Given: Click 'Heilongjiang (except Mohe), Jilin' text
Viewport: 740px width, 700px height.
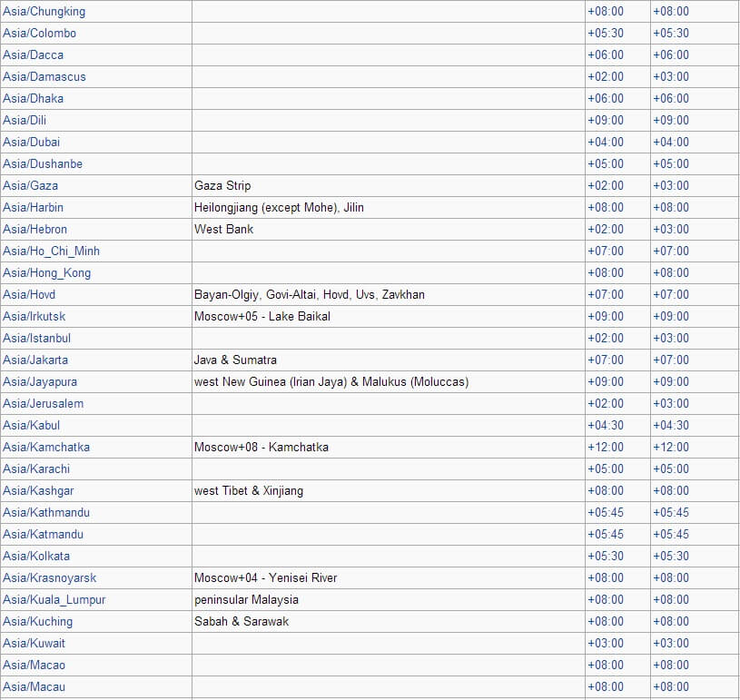Looking at the screenshot, I should 279,207.
